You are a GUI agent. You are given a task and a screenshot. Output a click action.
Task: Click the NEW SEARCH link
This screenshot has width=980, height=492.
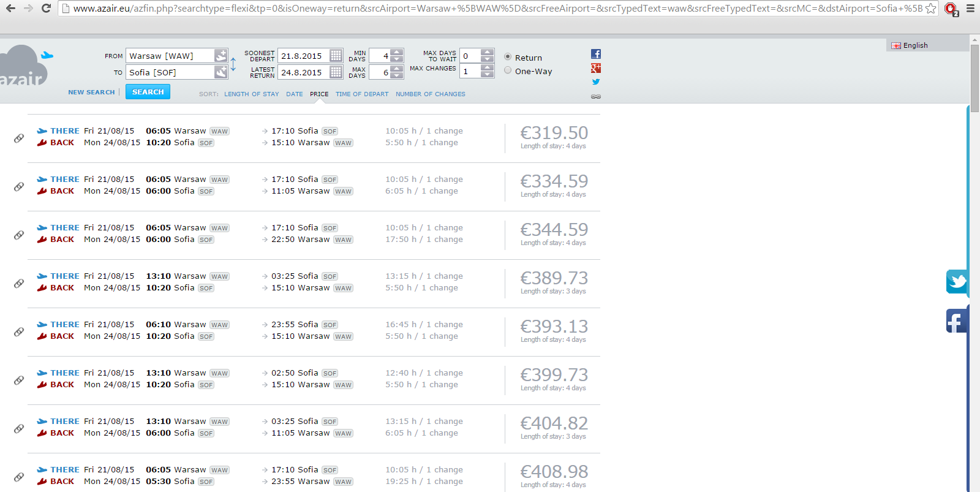click(x=91, y=93)
